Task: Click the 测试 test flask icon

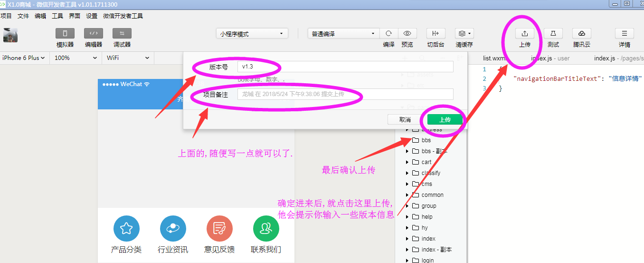Action: pos(553,33)
